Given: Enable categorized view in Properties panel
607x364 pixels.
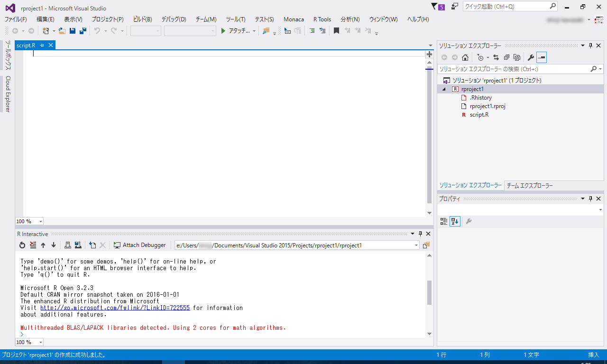Looking at the screenshot, I should tap(443, 221).
